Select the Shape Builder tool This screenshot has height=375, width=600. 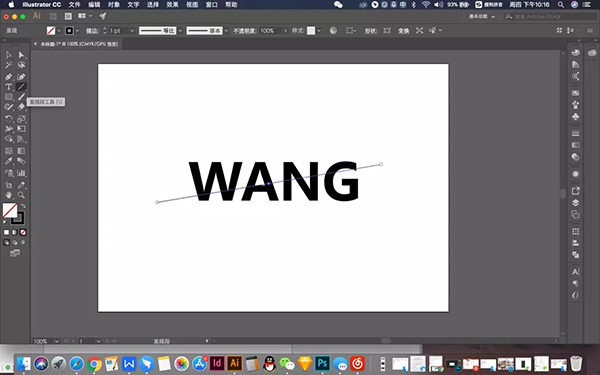8,139
